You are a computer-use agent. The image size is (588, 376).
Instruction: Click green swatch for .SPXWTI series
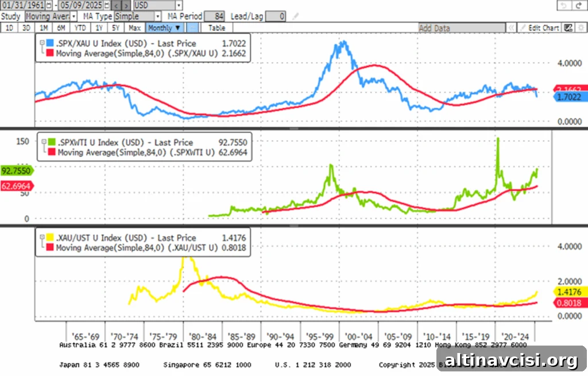click(x=52, y=142)
